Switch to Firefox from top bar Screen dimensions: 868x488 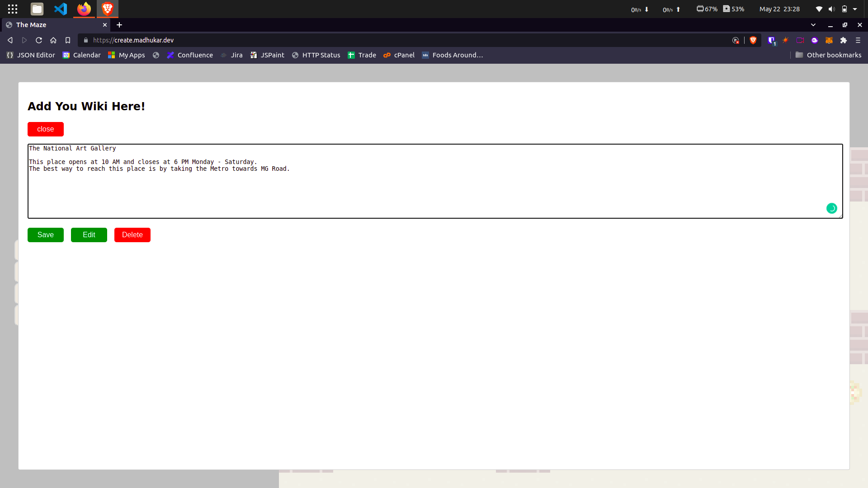(84, 9)
